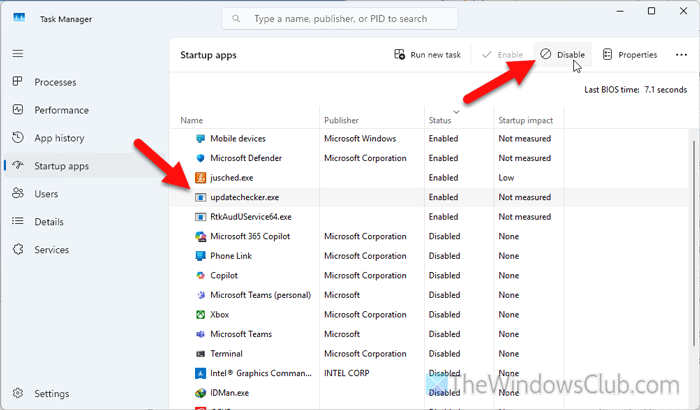The width and height of the screenshot is (700, 410).
Task: Switch to the Startup apps tab
Action: pos(62,166)
